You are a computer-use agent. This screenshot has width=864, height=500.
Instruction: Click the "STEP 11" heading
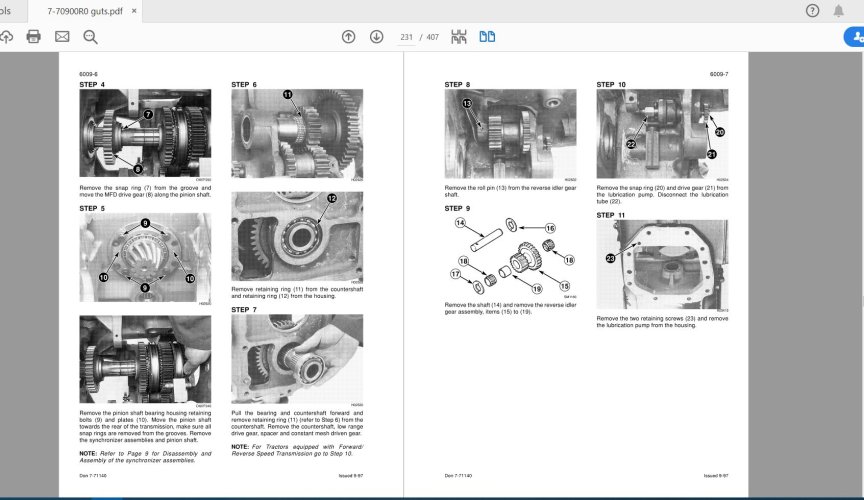click(x=611, y=215)
